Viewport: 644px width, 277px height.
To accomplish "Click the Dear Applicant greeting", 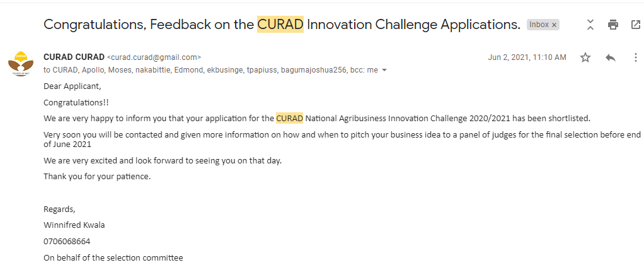I will tap(72, 86).
